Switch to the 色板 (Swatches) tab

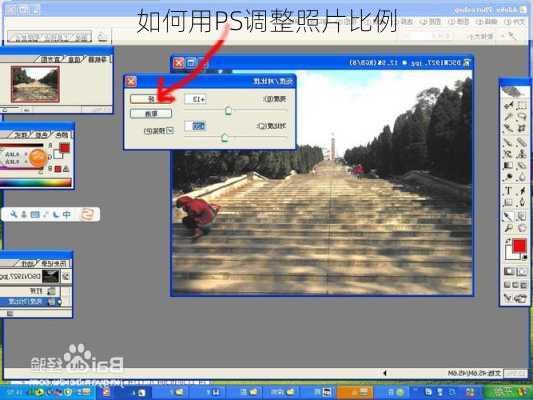pyautogui.click(x=41, y=135)
